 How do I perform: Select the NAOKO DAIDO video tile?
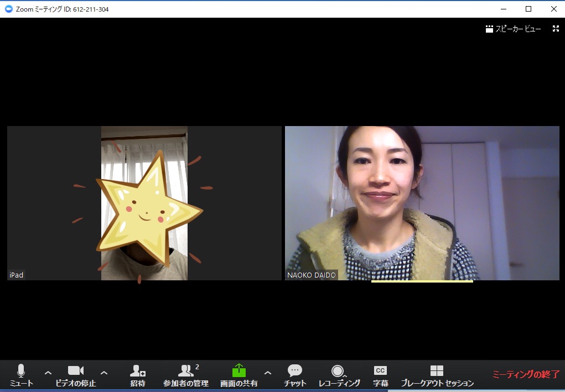point(422,203)
